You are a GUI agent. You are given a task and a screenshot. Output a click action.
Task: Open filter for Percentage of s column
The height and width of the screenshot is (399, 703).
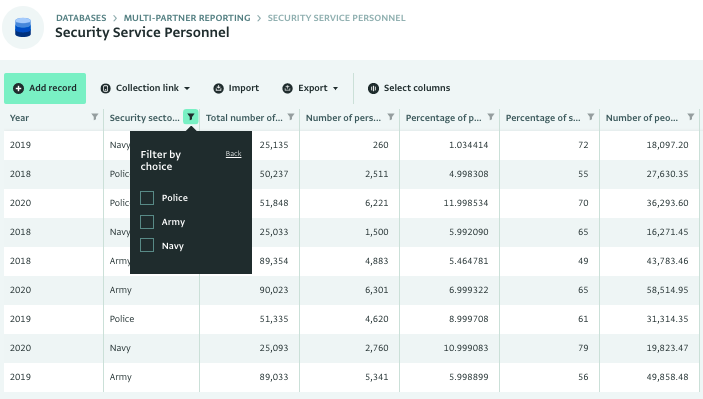pyautogui.click(x=591, y=117)
